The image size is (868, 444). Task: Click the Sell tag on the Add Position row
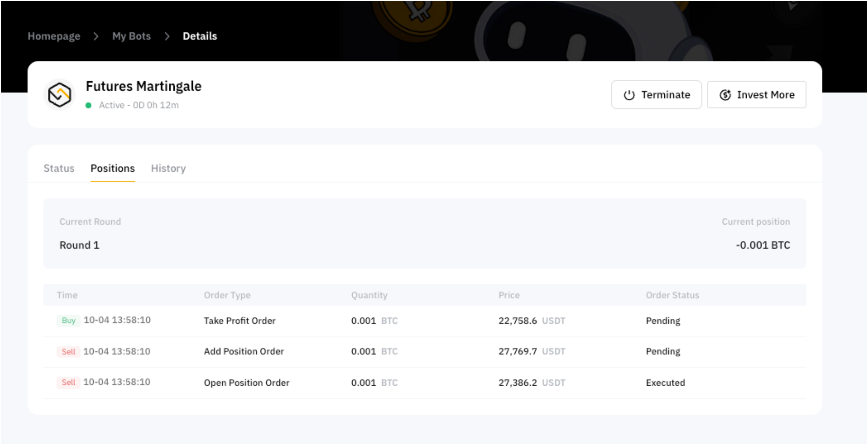68,351
